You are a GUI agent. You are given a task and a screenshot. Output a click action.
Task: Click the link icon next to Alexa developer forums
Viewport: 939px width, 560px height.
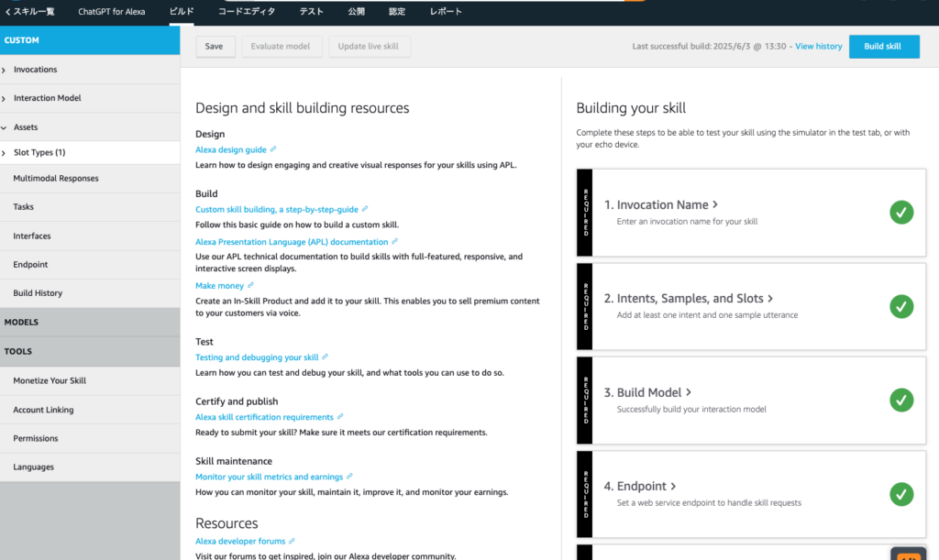click(x=292, y=541)
